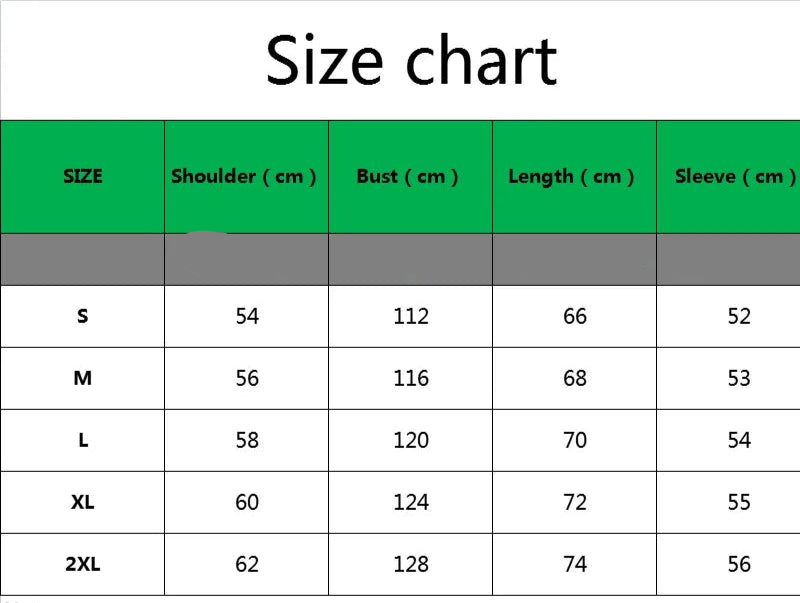Viewport: 800px width, 603px height.
Task: Select bust value 128 for size 2XL
Action: (x=411, y=564)
